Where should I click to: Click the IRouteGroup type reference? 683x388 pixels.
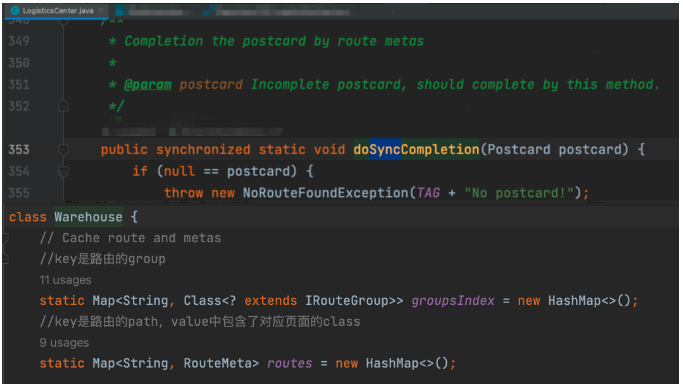pyautogui.click(x=347, y=301)
